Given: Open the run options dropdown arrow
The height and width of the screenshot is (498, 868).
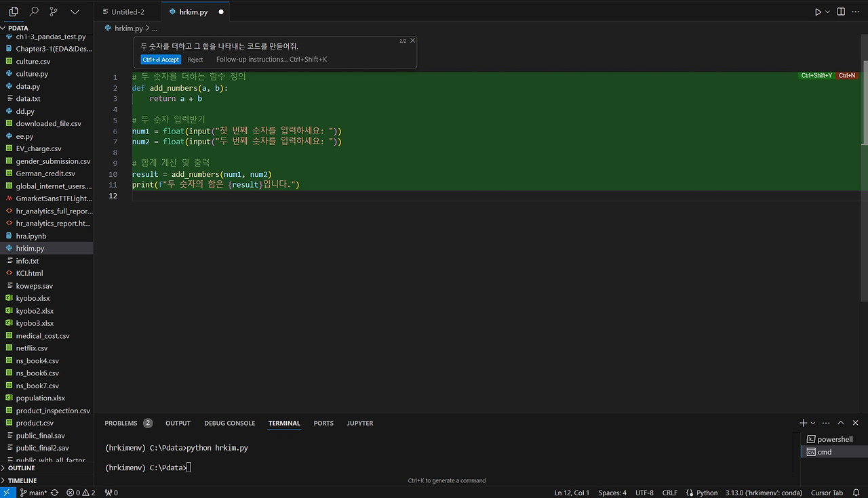Looking at the screenshot, I should click(827, 12).
